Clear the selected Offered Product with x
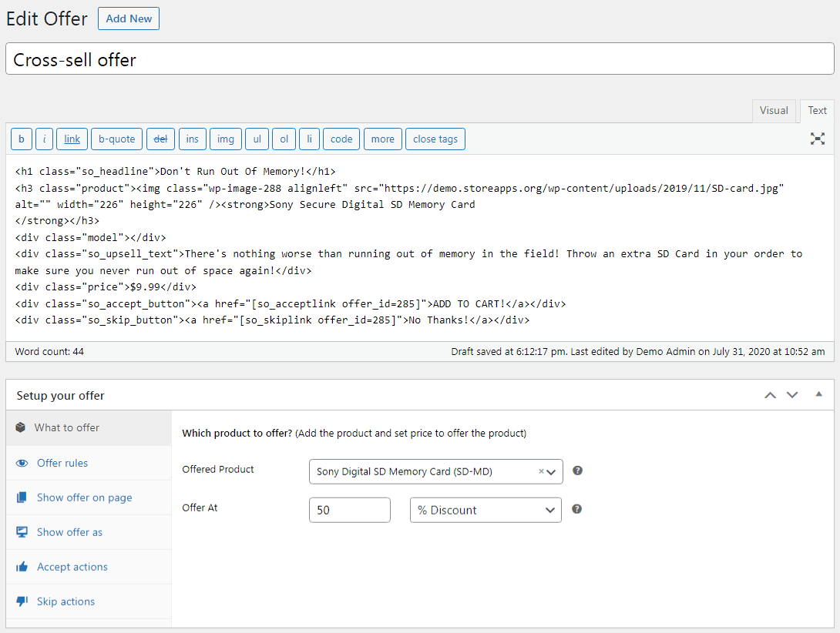The height and width of the screenshot is (633, 840). (541, 471)
